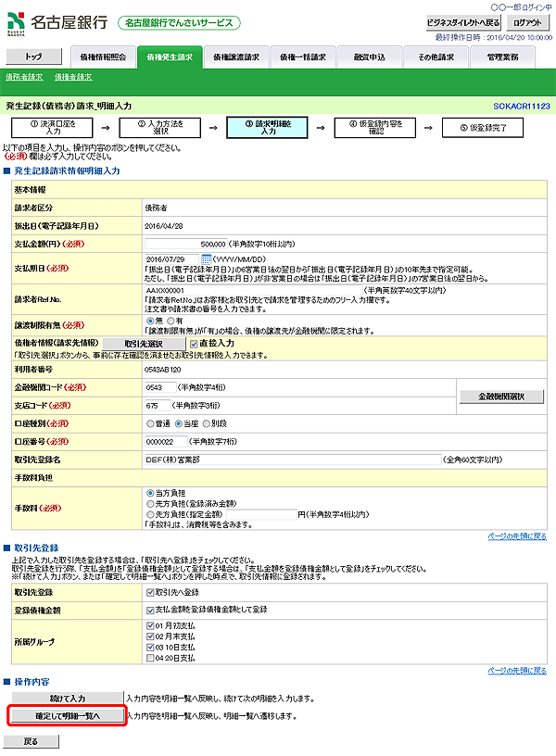Screen dimensions: 556x756
Task: Open 債権情報照会 tab
Action: [x=103, y=57]
